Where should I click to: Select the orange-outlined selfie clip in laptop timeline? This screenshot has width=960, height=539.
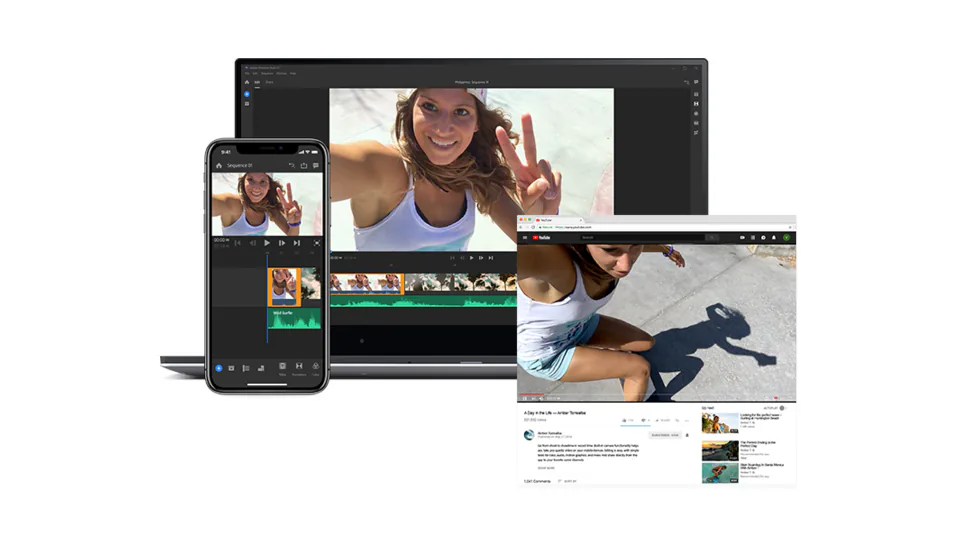tap(367, 282)
